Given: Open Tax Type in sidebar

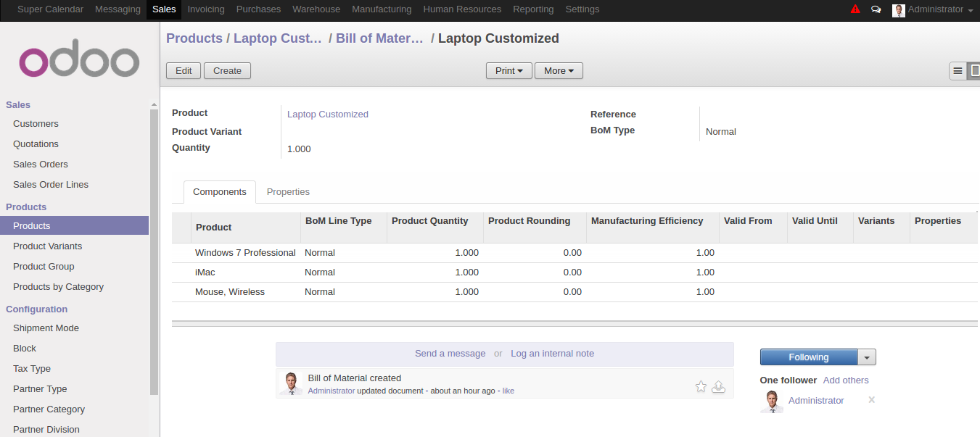Looking at the screenshot, I should (74, 369).
